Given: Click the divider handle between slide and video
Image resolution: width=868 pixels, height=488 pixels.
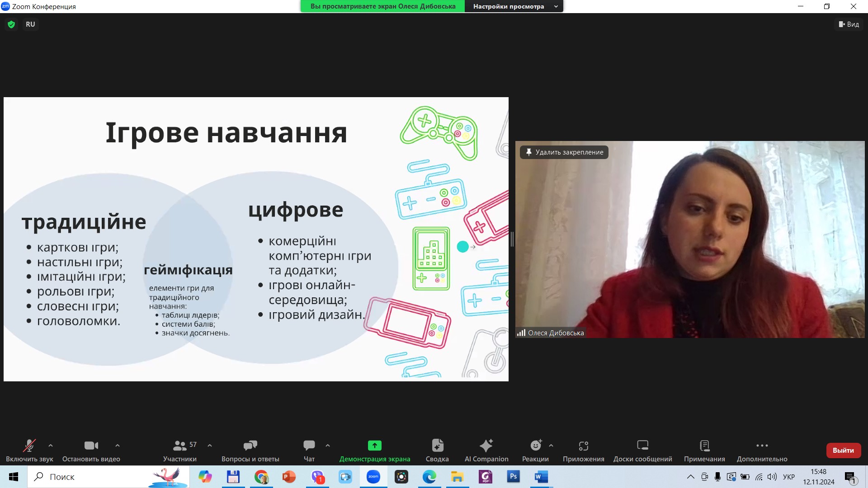Looking at the screenshot, I should [512, 239].
